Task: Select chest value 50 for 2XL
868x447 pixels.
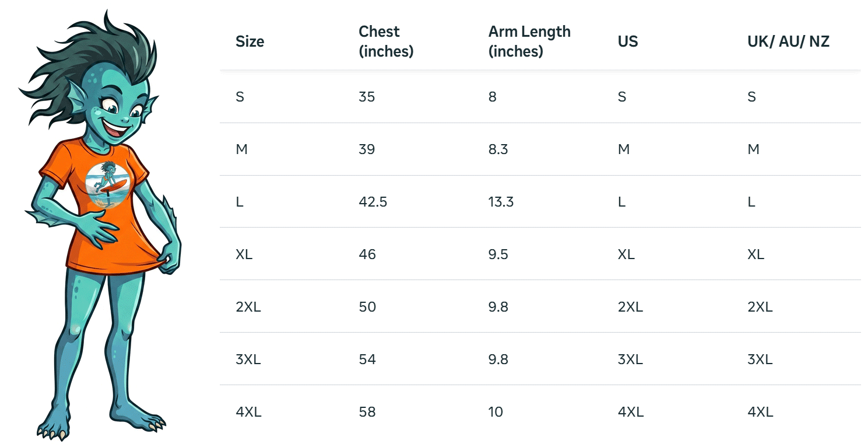Action: point(367,307)
